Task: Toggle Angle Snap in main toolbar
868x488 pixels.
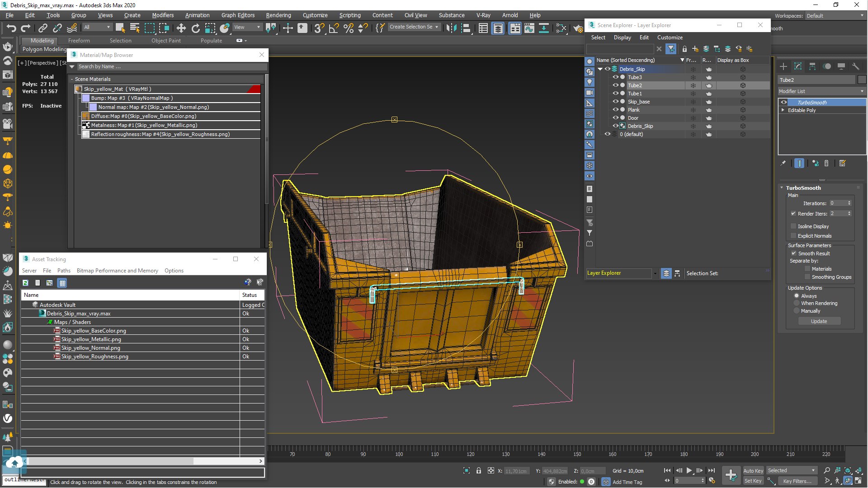Action: (334, 28)
